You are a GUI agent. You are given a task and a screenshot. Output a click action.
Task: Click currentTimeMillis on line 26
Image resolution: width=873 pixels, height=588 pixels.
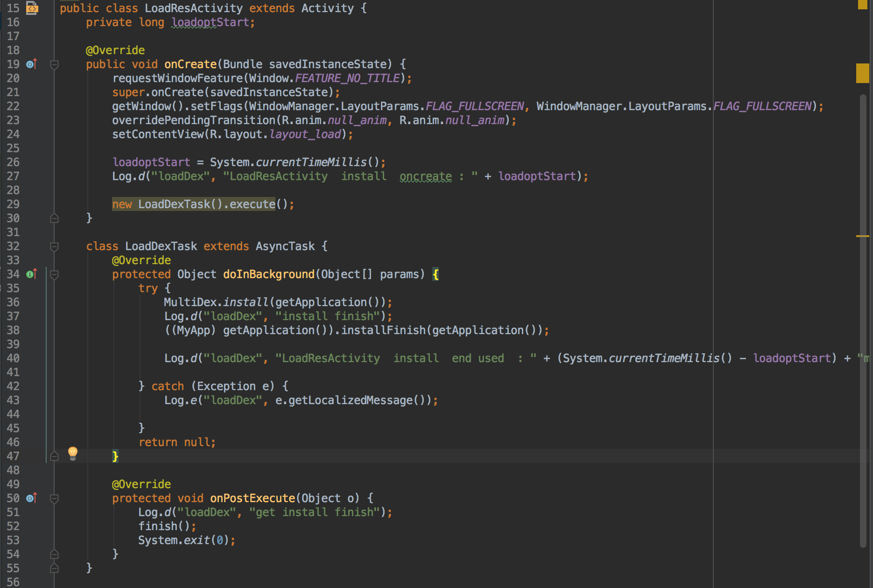(311, 162)
